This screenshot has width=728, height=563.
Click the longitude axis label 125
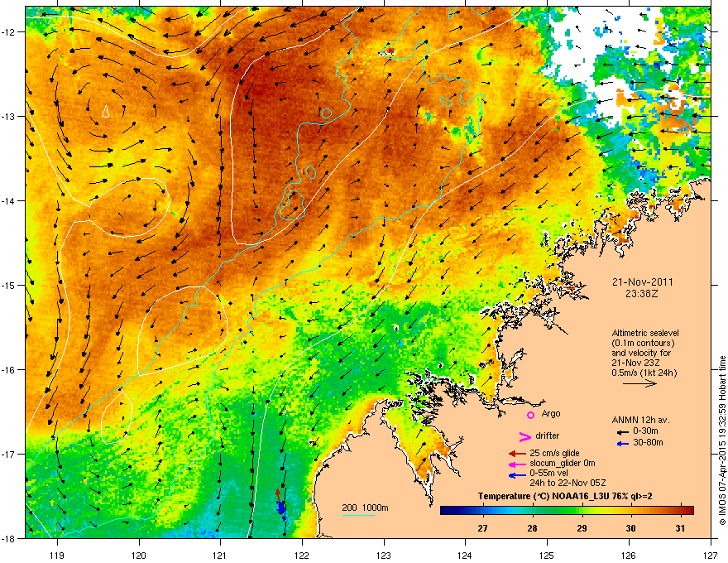coord(547,555)
